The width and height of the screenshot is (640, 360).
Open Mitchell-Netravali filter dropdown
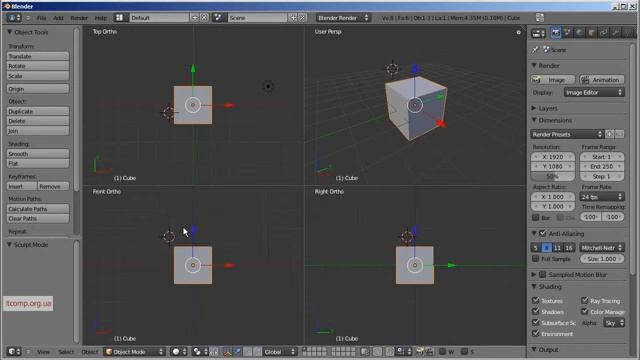click(x=602, y=248)
